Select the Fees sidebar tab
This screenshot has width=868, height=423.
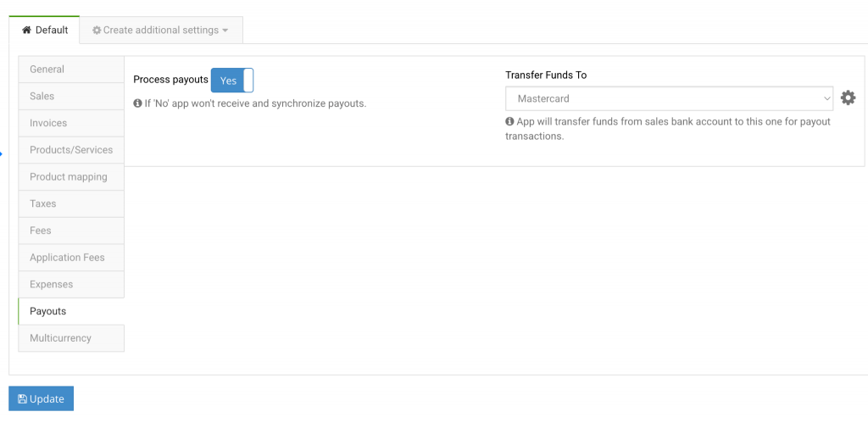click(71, 231)
